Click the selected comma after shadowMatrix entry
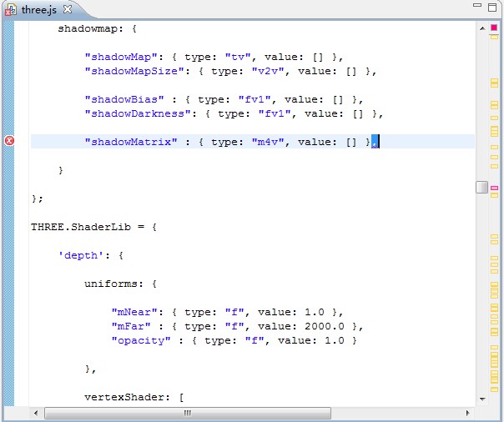504x422 pixels. click(x=375, y=142)
